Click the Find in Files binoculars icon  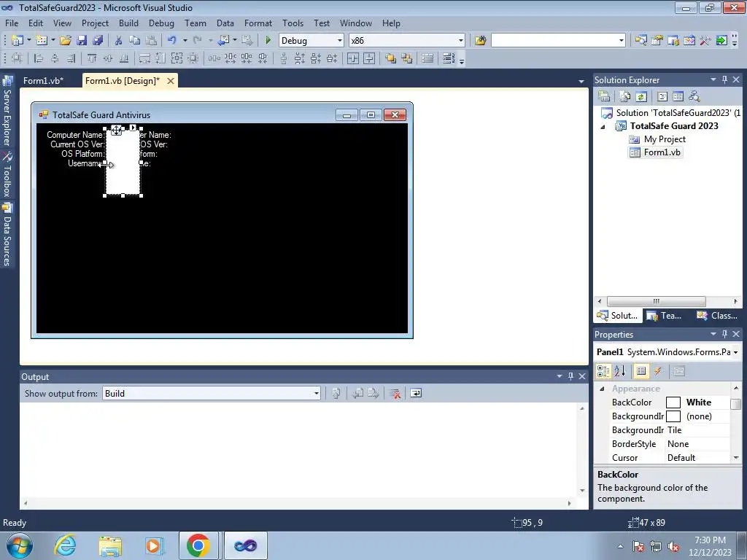click(x=480, y=41)
